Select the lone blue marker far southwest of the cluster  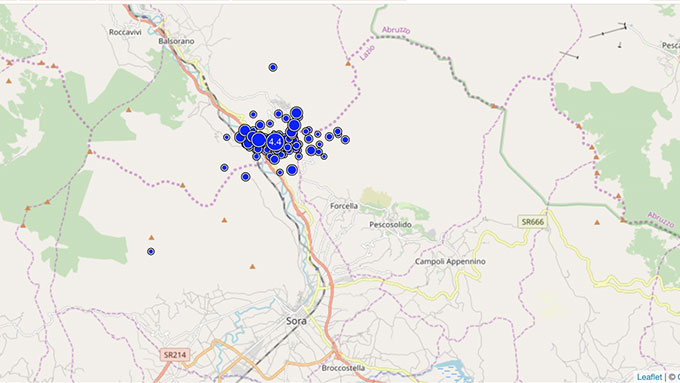point(150,252)
